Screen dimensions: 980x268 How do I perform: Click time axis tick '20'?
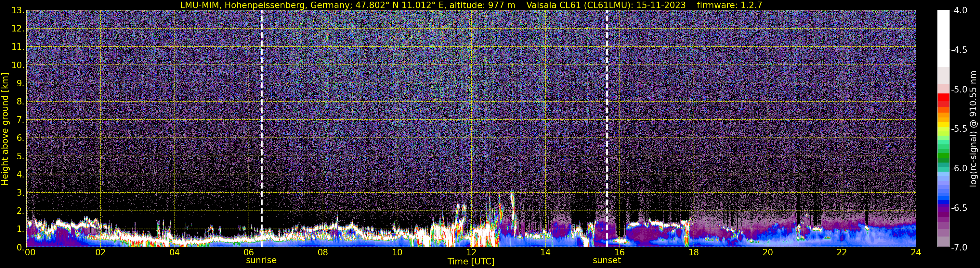[768, 253]
